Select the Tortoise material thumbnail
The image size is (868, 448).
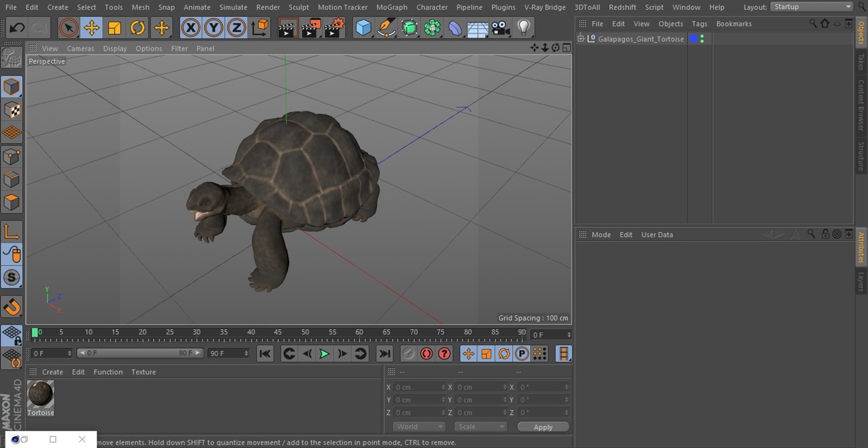pos(40,394)
